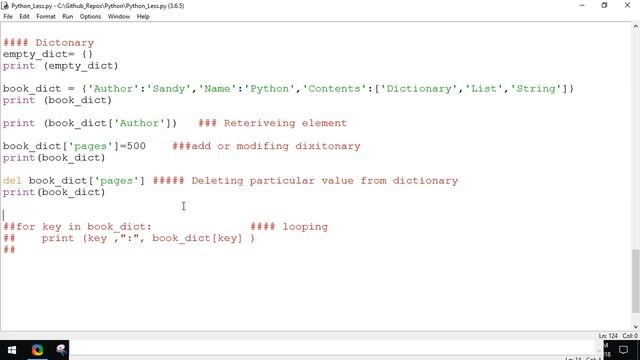640x360 pixels.
Task: Click the commented 'print (key' line
Action: tap(129, 238)
